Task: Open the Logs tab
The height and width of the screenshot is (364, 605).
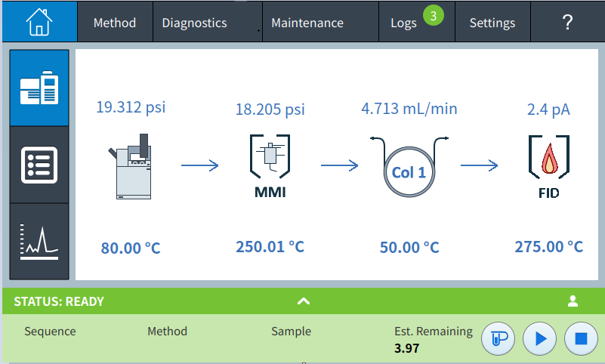Action: 417,23
